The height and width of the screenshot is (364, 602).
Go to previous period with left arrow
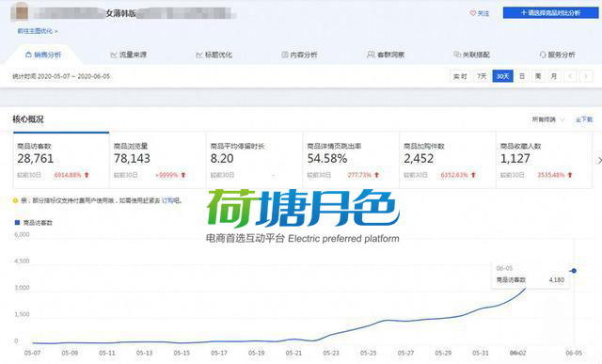pyautogui.click(x=570, y=76)
